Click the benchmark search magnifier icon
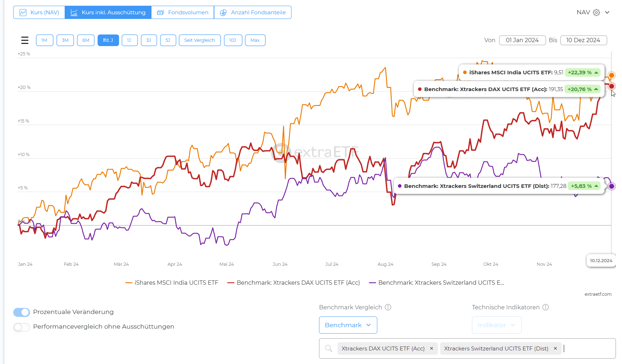The image size is (622, 364). coord(329,348)
